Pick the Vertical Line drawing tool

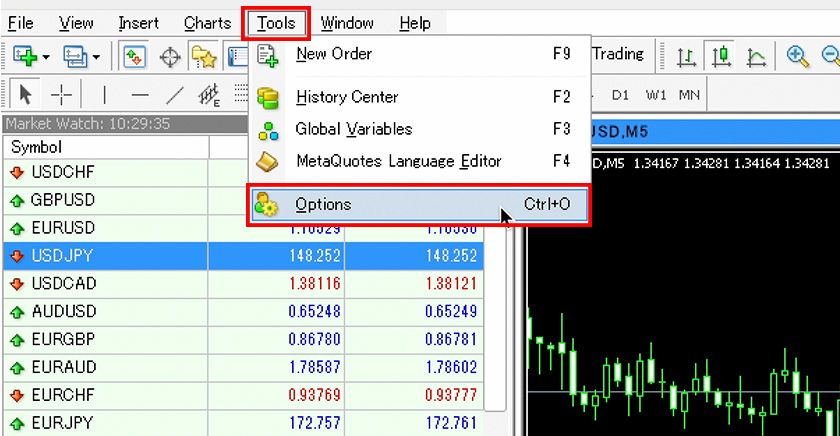105,95
